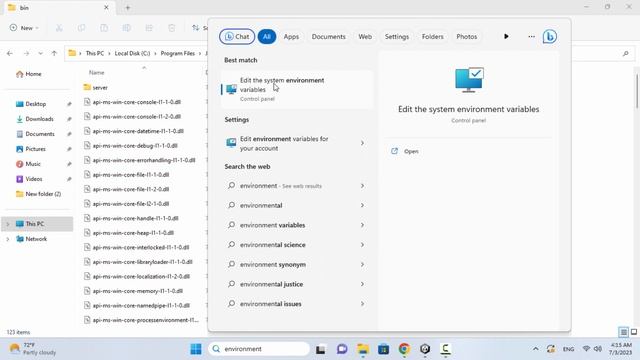Open Chat app on taskbar
Image resolution: width=640 pixels, height=360 pixels.
[x=342, y=349]
